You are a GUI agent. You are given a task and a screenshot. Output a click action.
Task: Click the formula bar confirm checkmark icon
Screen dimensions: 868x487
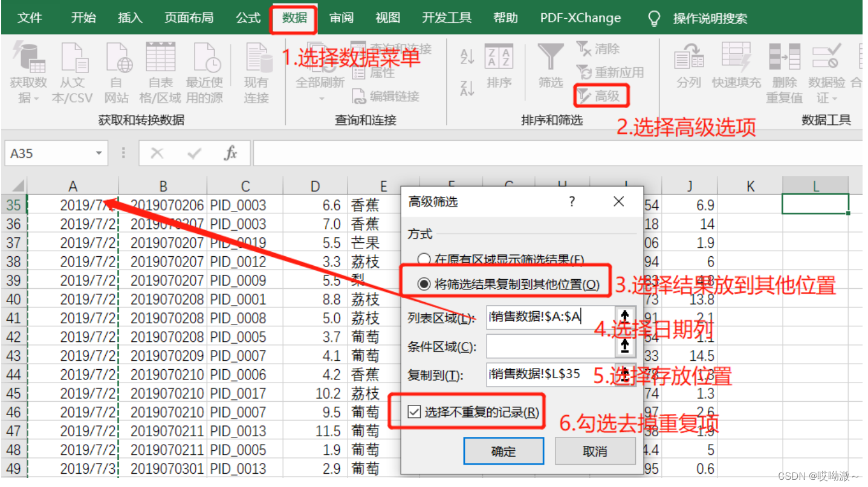click(194, 153)
